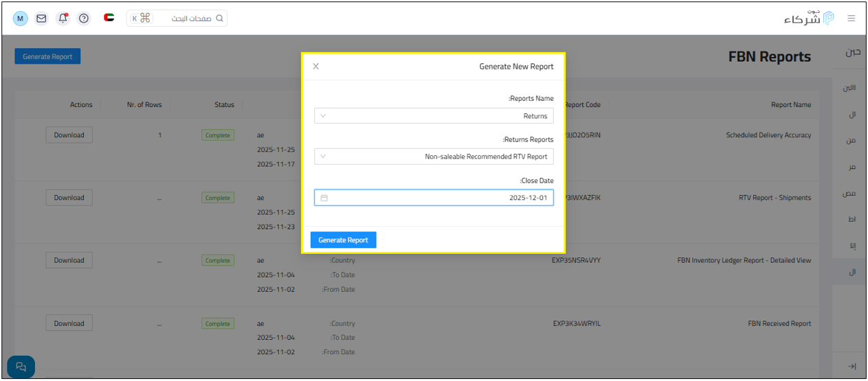Click the Generate Report button on page header
Viewport: 868px width, 381px height.
(47, 57)
